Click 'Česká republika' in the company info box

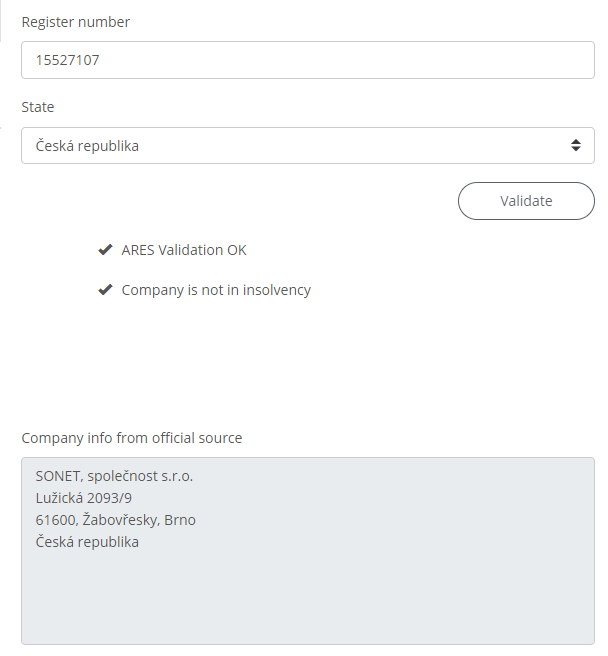pyautogui.click(x=87, y=542)
